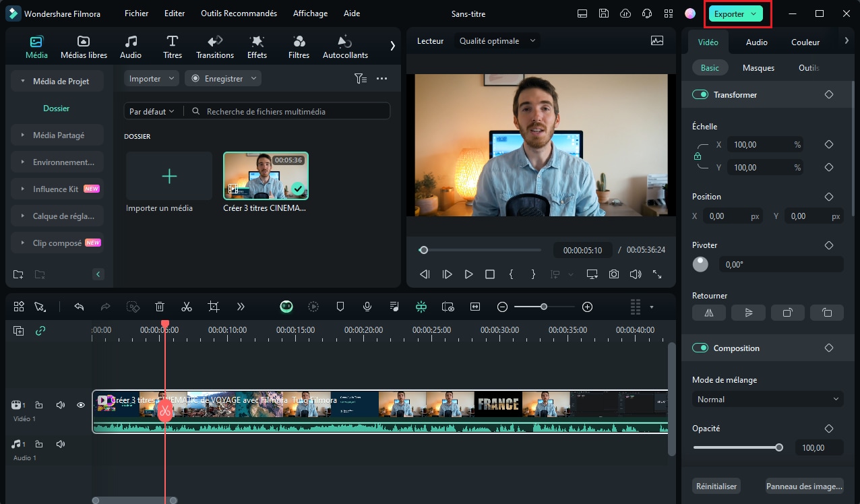860x504 pixels.
Task: Split the clip with the scissors tool
Action: [x=187, y=307]
